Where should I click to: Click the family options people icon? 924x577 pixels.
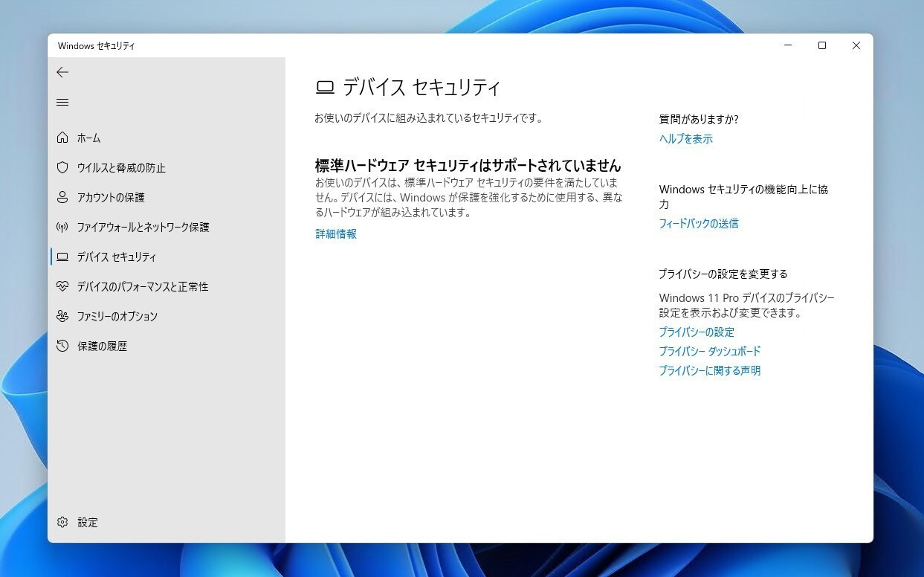tap(62, 316)
